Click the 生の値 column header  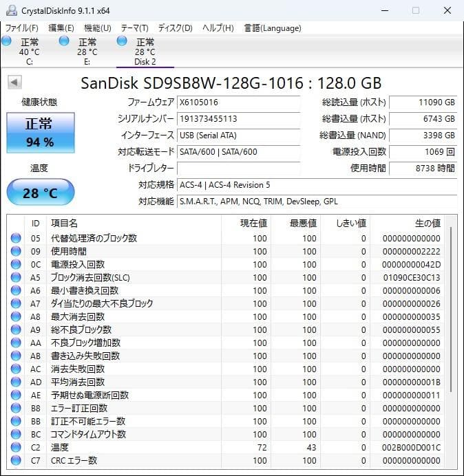(407, 223)
